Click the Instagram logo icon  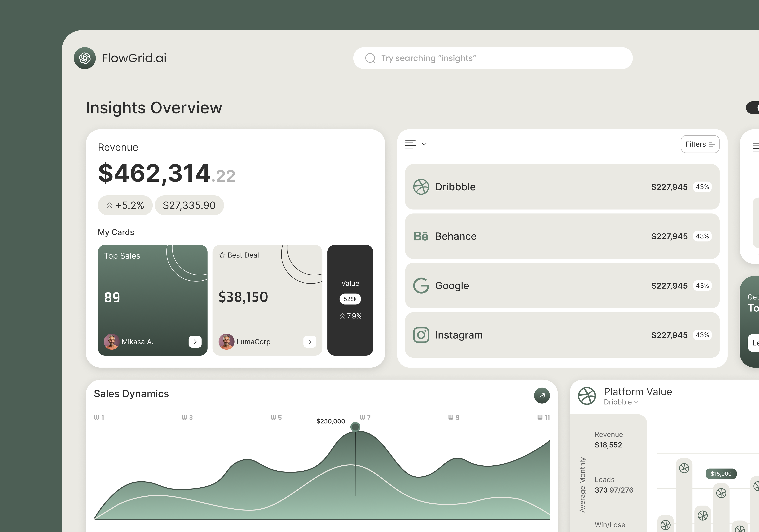[x=421, y=335]
